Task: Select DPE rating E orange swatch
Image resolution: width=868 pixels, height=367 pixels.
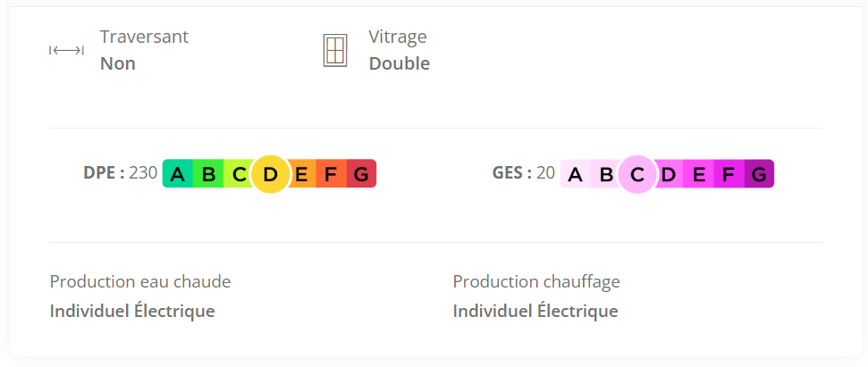Action: coord(302,174)
